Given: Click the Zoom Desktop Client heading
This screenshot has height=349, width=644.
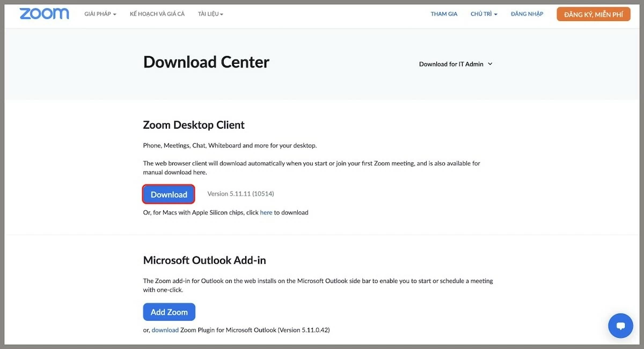Looking at the screenshot, I should point(194,125).
